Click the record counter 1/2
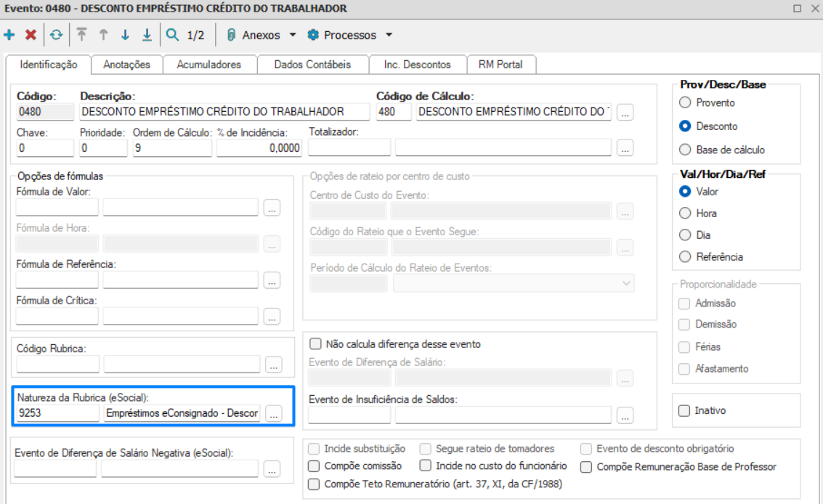The height and width of the screenshot is (504, 823). click(196, 35)
